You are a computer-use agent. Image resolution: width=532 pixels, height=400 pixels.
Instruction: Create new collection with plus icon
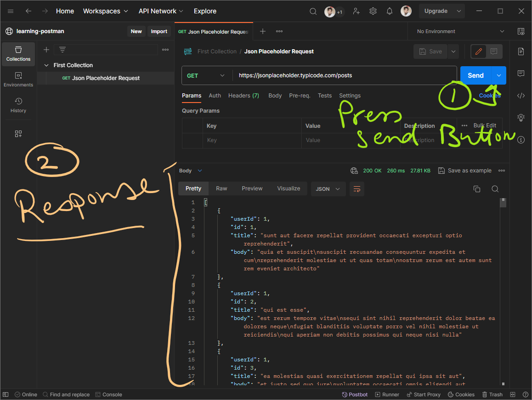tap(46, 50)
